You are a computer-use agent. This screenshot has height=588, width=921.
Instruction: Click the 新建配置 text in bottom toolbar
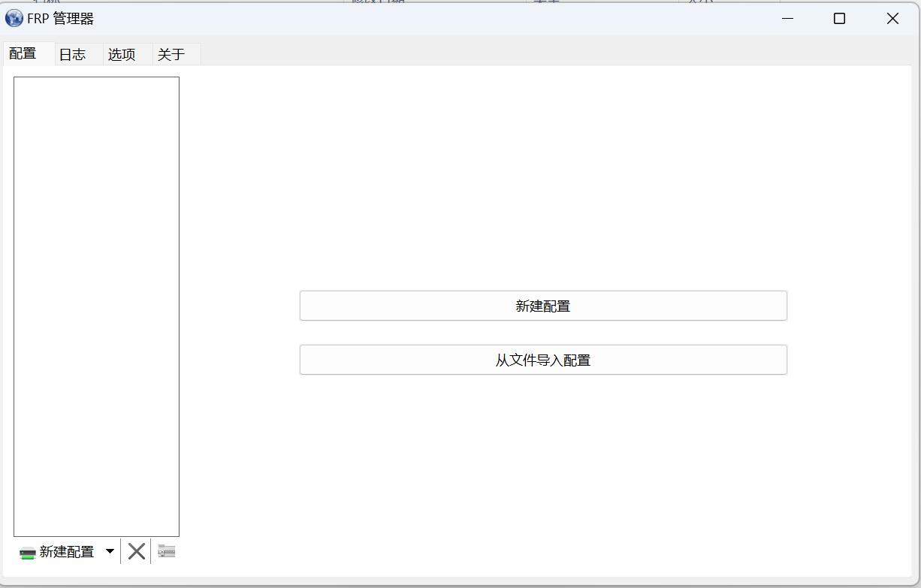pyautogui.click(x=67, y=552)
